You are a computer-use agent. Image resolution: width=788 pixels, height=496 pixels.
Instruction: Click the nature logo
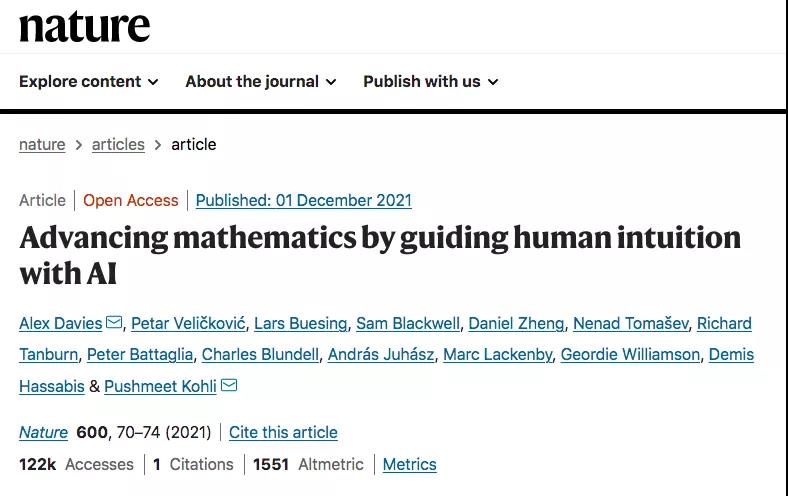[84, 26]
